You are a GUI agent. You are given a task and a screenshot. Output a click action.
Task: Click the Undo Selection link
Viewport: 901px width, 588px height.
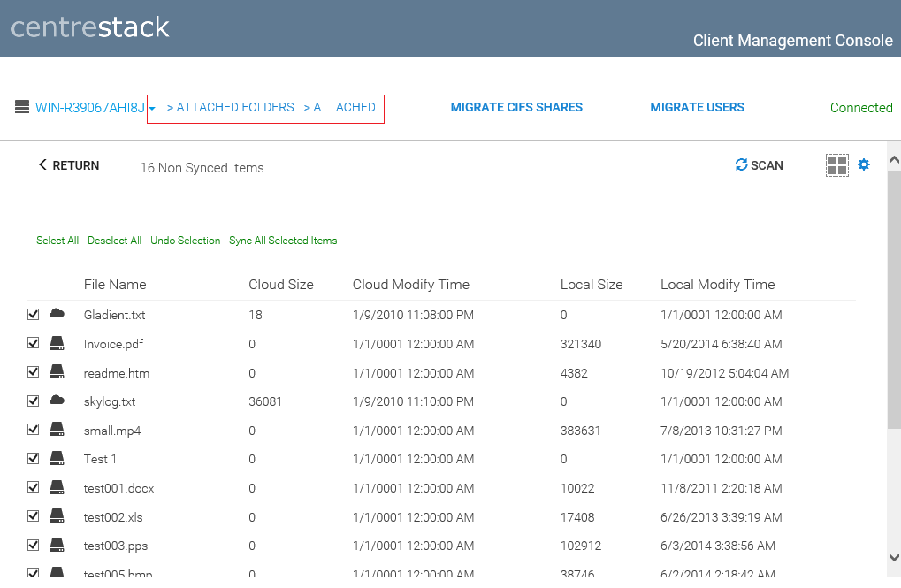185,241
